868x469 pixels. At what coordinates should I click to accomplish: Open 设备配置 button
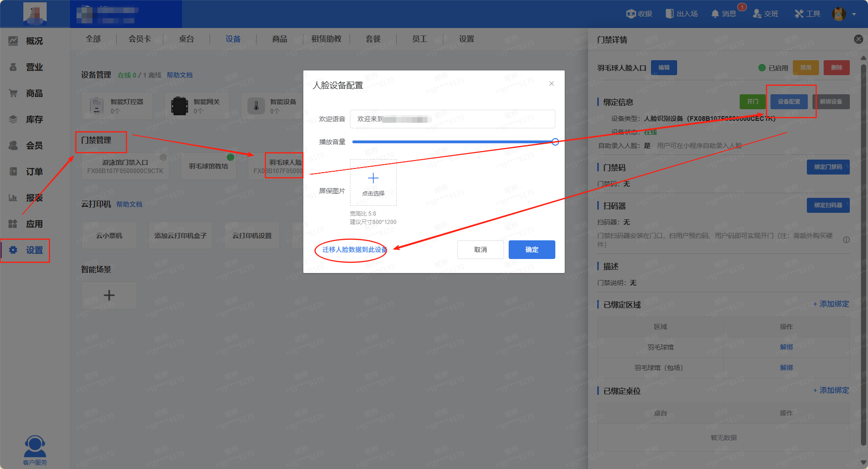pyautogui.click(x=789, y=102)
